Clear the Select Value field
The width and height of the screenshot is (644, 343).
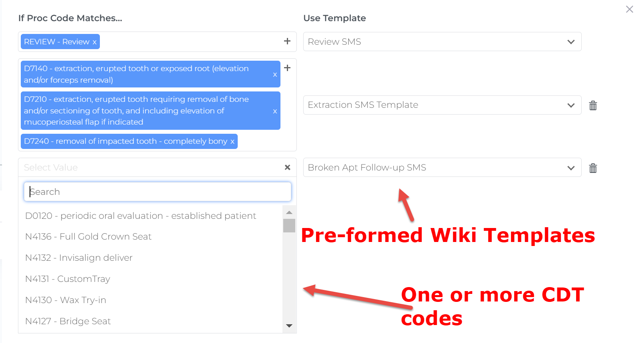pos(287,167)
